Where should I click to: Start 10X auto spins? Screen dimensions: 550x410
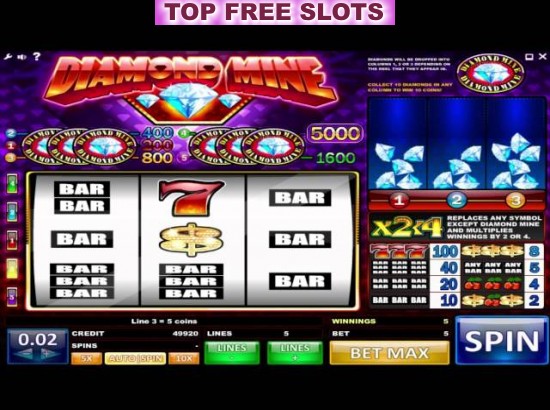[184, 358]
